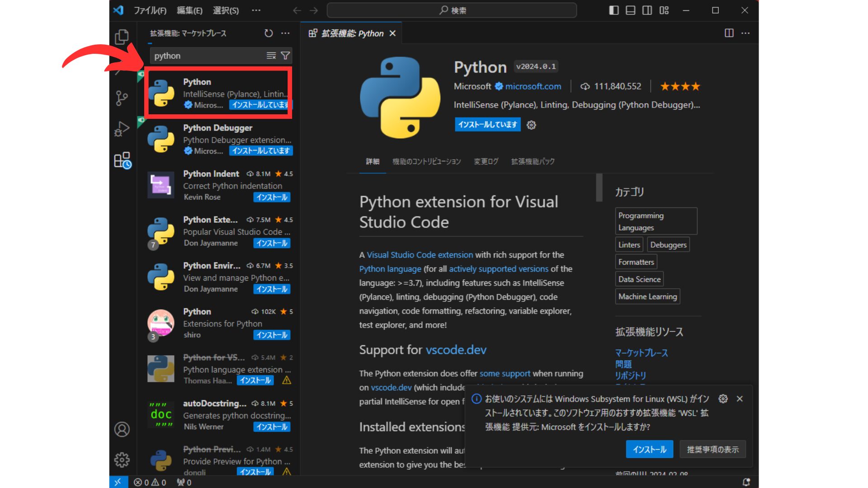Refresh the extensions marketplace list

269,33
